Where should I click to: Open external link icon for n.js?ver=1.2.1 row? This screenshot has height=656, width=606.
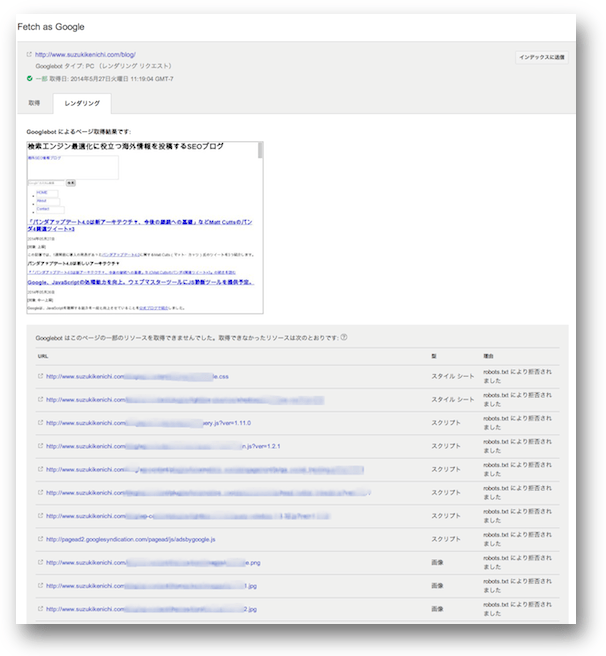pyautogui.click(x=41, y=446)
